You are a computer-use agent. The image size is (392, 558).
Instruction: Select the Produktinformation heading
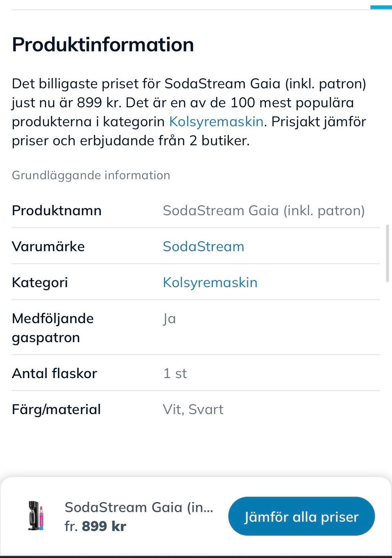pyautogui.click(x=103, y=45)
